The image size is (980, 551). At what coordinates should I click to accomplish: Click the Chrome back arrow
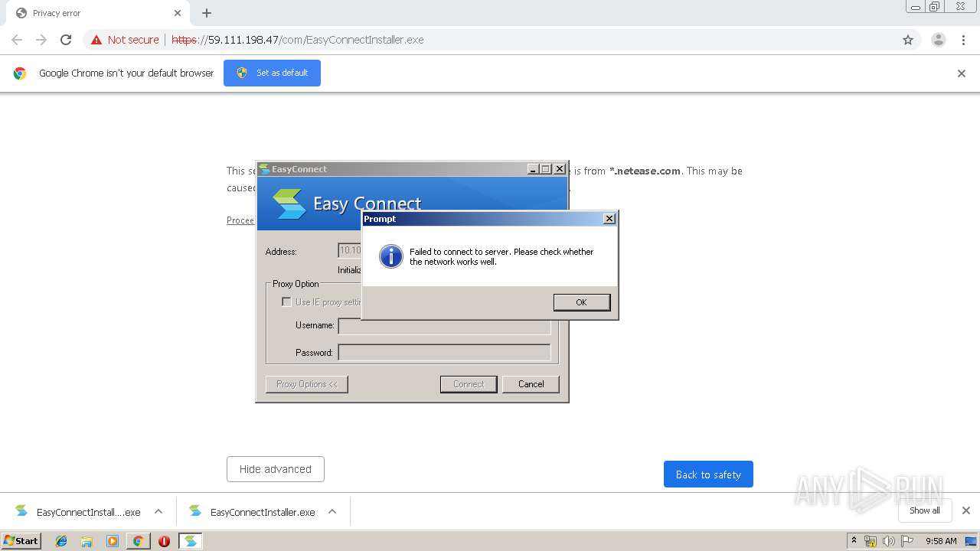coord(17,40)
